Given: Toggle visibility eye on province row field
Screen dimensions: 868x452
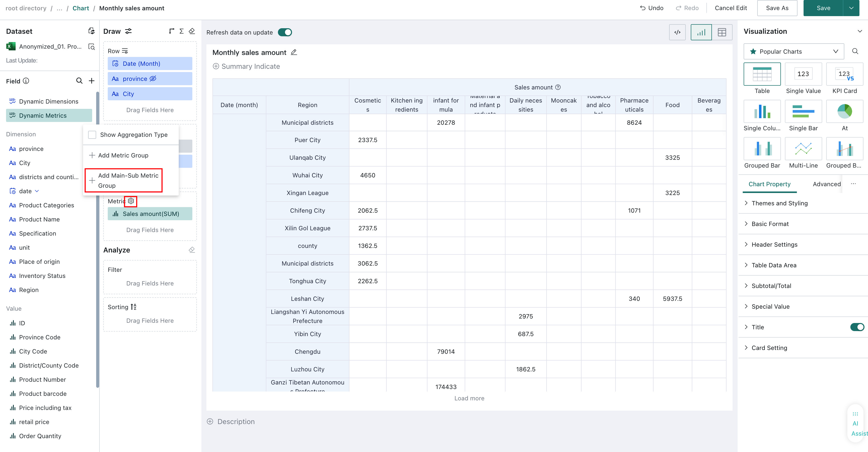Looking at the screenshot, I should coord(153,79).
